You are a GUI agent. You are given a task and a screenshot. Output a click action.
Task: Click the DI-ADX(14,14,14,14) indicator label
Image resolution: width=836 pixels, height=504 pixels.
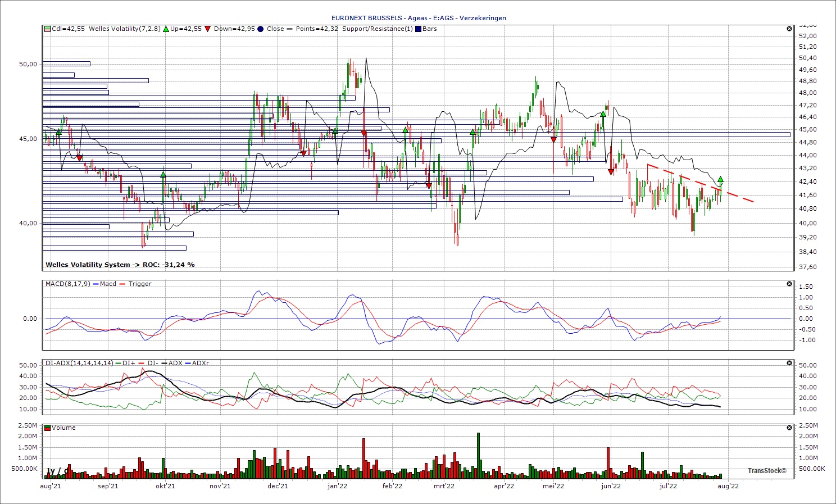click(x=79, y=363)
